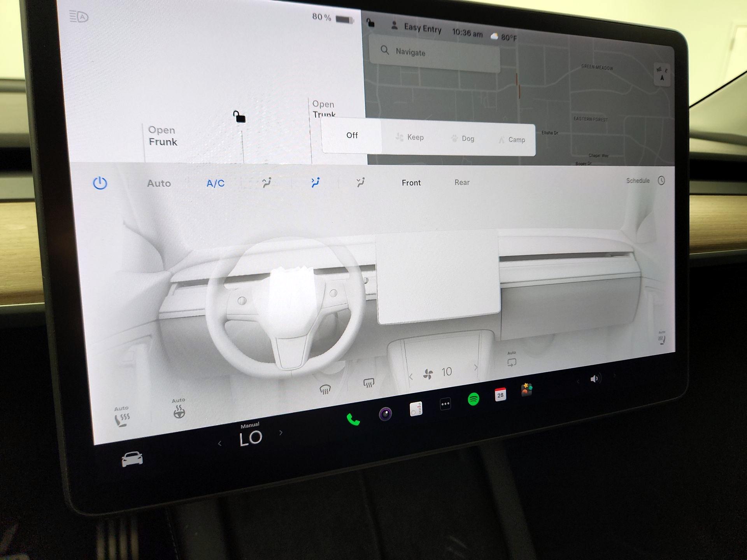747x560 pixels.
Task: Enable Auto climate mode
Action: [159, 183]
